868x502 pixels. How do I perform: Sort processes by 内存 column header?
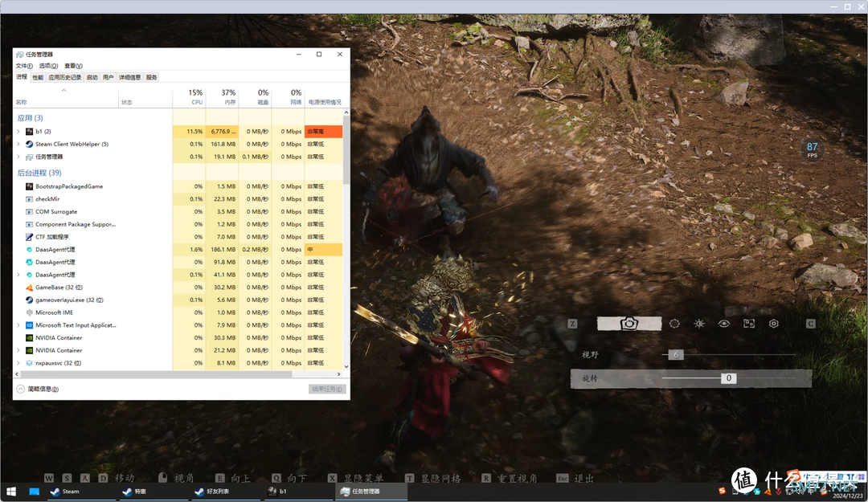(222, 97)
